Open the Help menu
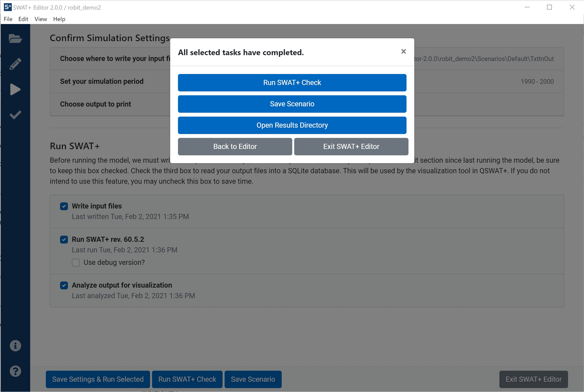Screen dimensions: 584x392 pos(59,19)
